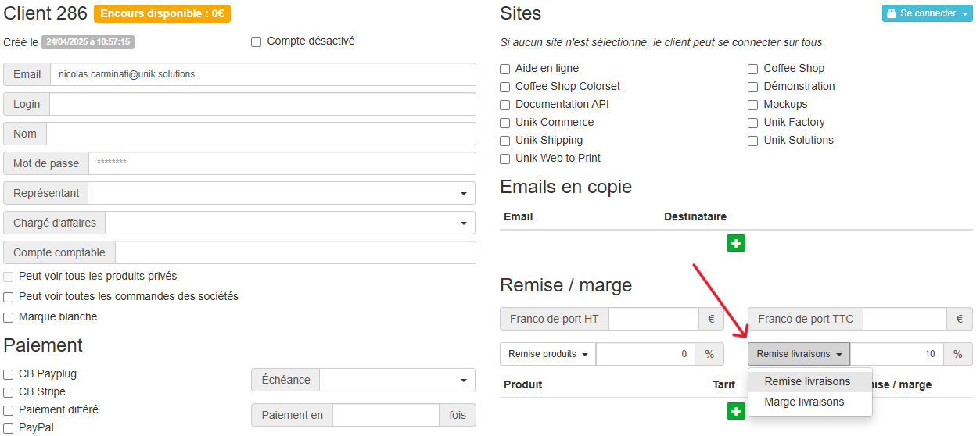Image resolution: width=980 pixels, height=436 pixels.
Task: Enable CB Stripe payment method
Action: tap(9, 392)
